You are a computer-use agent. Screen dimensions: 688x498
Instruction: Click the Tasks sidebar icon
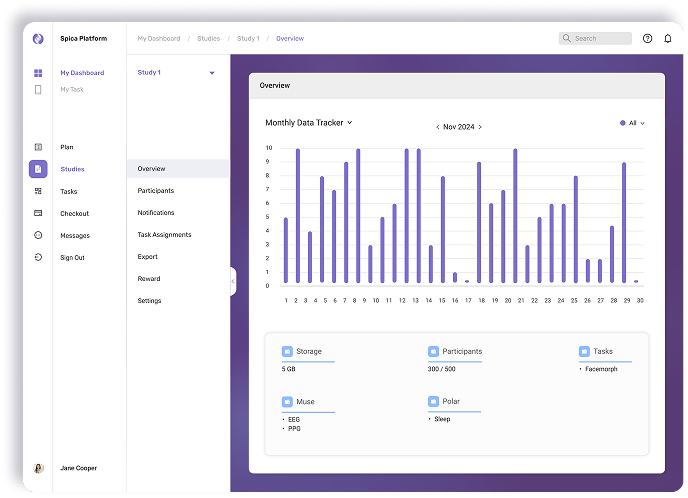point(38,191)
